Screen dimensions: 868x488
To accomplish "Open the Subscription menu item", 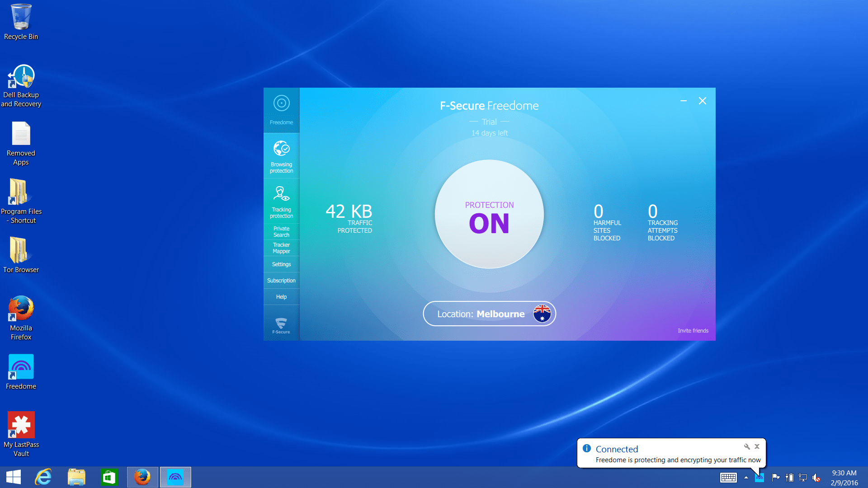I will click(x=281, y=281).
